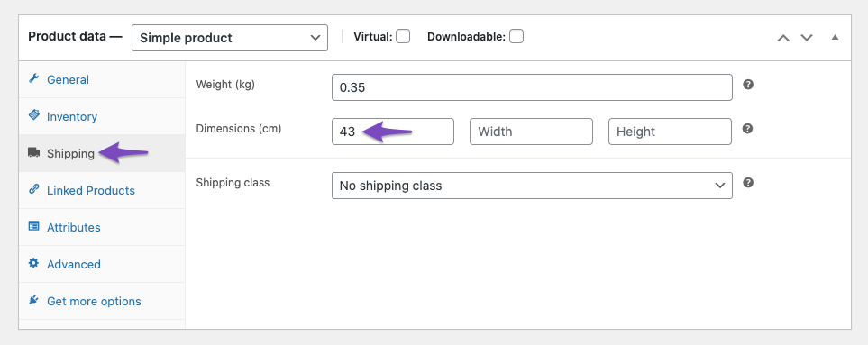Click the wrench icon beside General
This screenshot has width=868, height=345.
point(33,78)
